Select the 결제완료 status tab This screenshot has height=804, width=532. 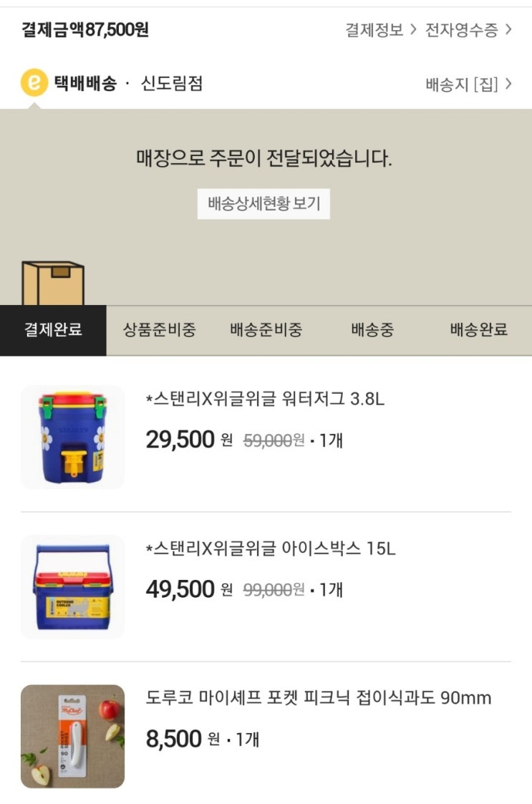54,330
